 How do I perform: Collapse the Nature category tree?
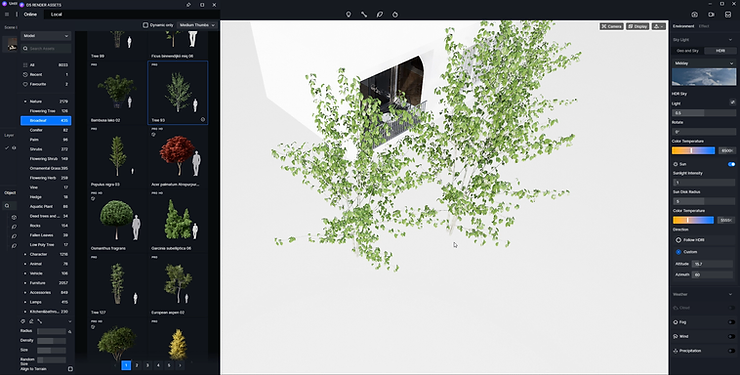[25, 101]
